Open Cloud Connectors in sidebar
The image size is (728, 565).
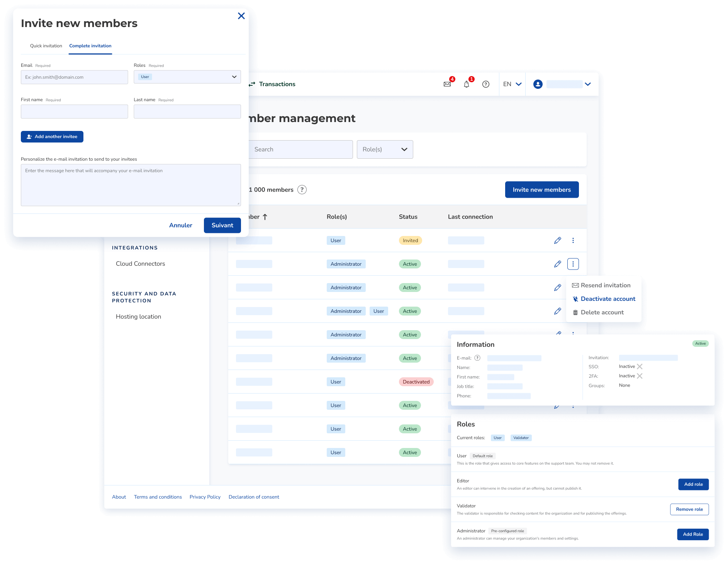[141, 264]
